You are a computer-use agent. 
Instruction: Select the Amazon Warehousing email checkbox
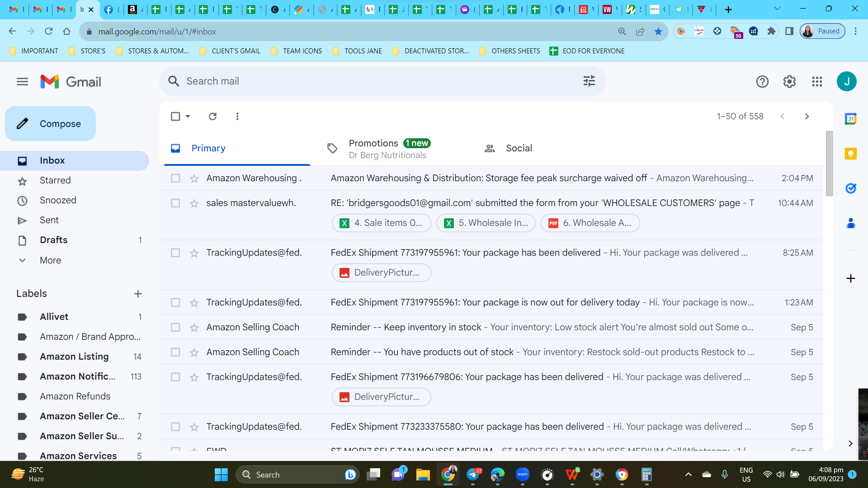175,178
